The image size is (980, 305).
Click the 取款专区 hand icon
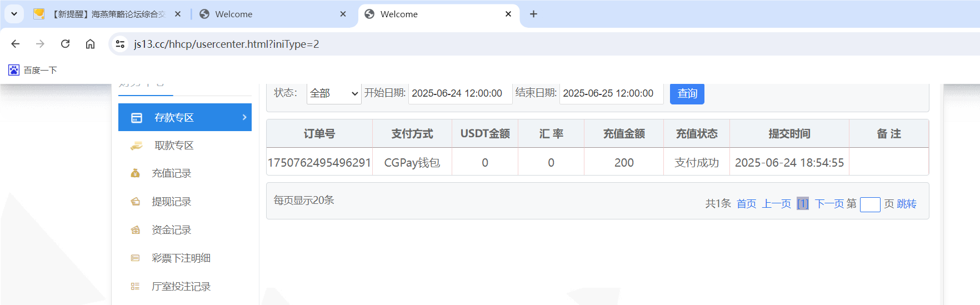click(x=137, y=146)
